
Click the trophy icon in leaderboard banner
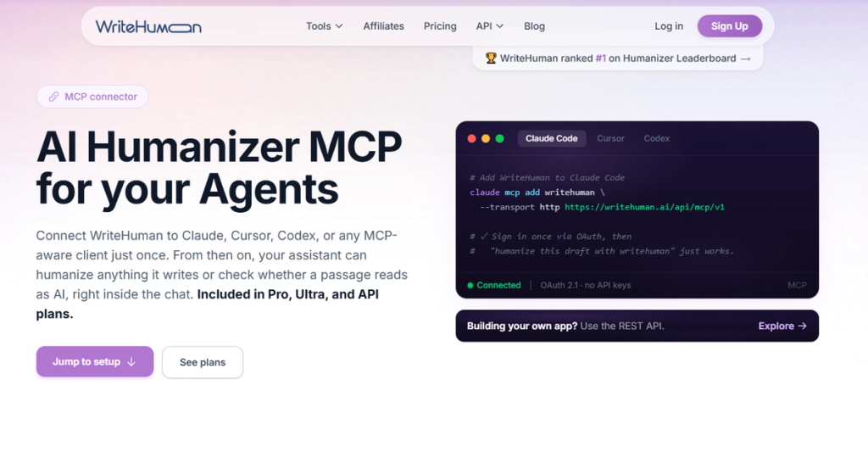tap(491, 59)
